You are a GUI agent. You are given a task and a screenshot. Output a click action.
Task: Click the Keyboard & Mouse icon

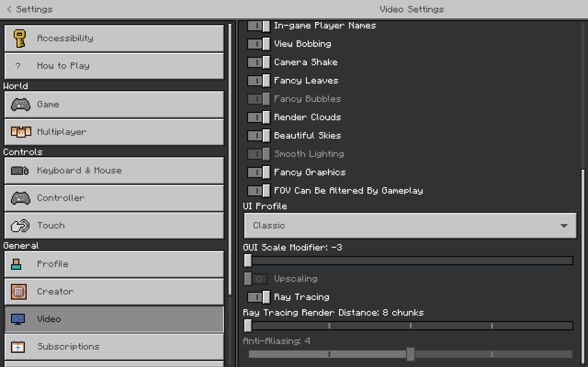(x=20, y=171)
